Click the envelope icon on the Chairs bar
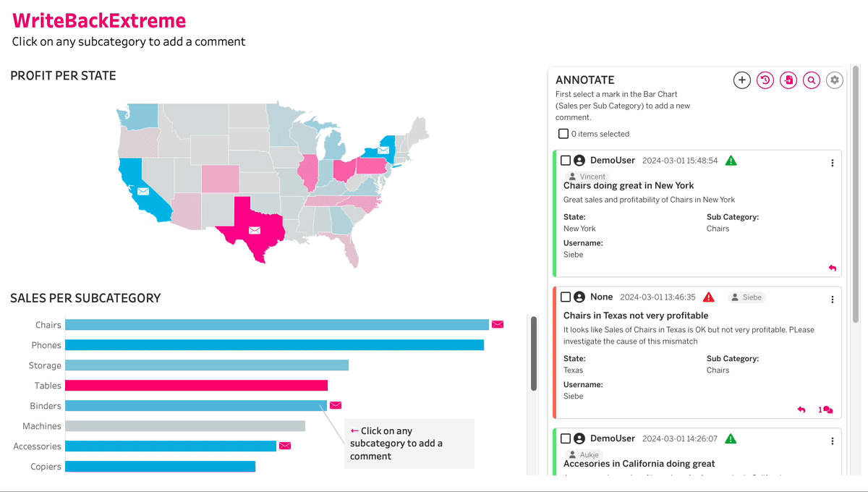This screenshot has width=868, height=492. [498, 324]
